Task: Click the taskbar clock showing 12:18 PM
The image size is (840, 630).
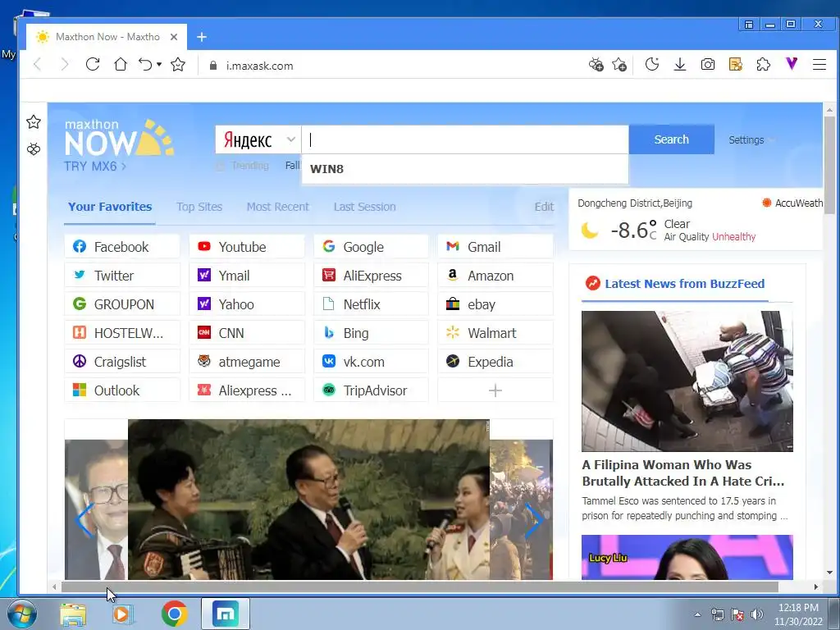Action: 798,614
